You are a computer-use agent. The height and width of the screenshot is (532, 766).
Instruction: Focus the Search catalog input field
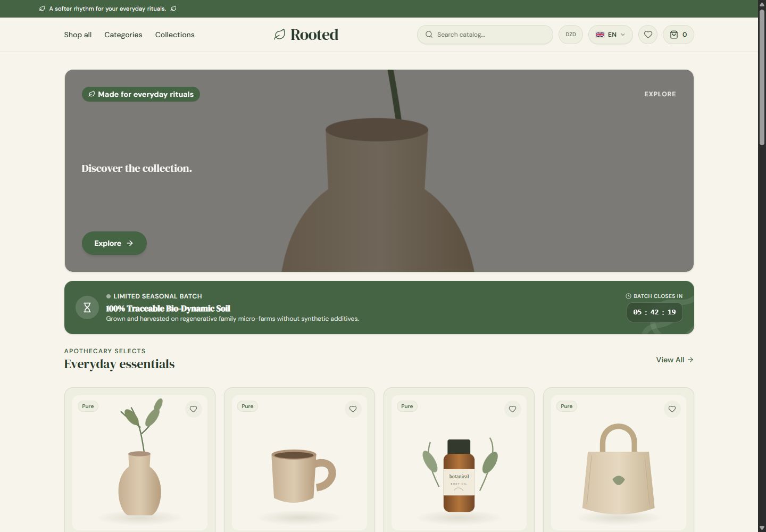pyautogui.click(x=485, y=35)
